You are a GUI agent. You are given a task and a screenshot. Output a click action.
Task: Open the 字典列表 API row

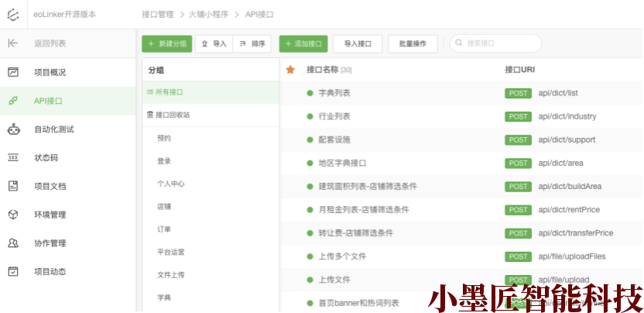(x=334, y=93)
